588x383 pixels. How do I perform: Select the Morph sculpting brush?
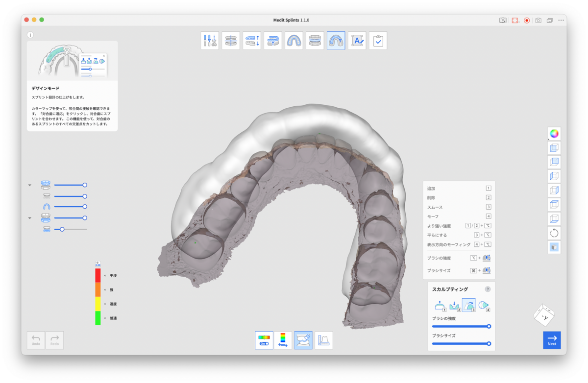pos(483,304)
